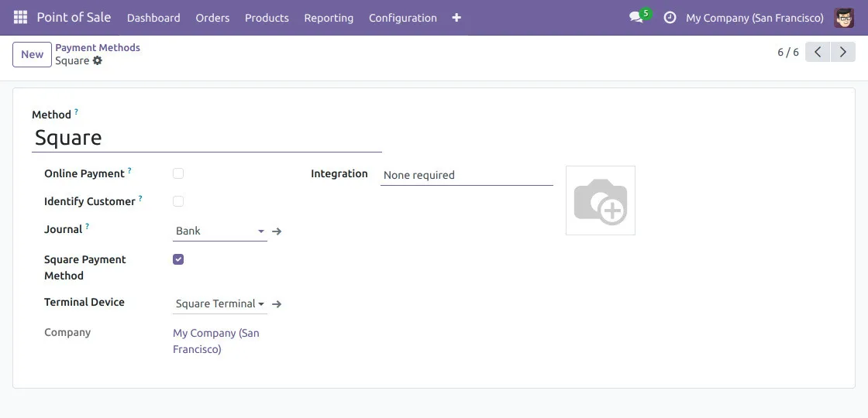Click the Integration label
This screenshot has height=418, width=868.
tap(339, 173)
